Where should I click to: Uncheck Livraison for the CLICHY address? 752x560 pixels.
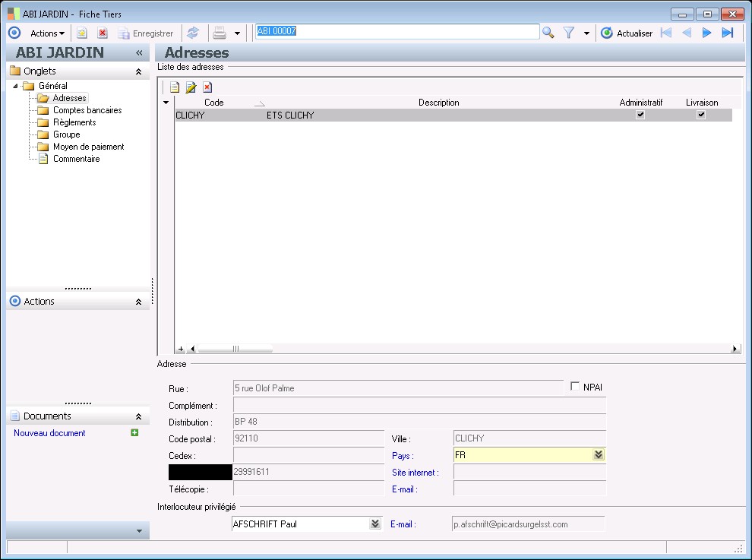tap(701, 115)
